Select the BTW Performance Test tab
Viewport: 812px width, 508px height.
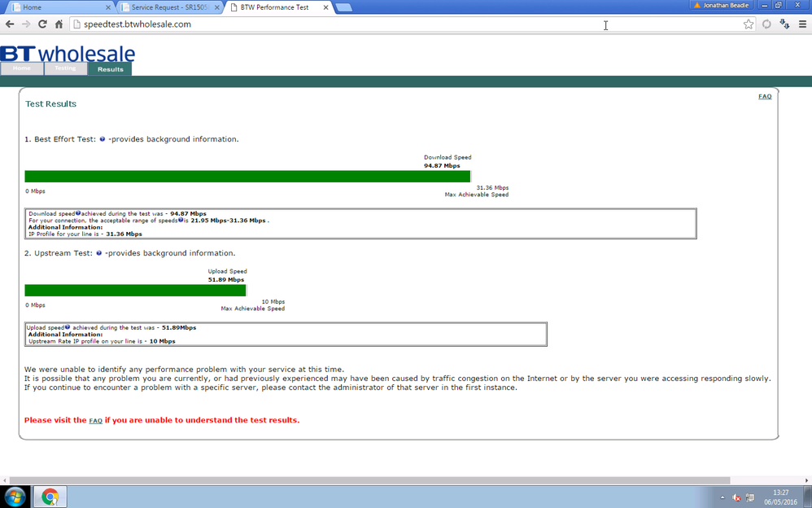[278, 7]
